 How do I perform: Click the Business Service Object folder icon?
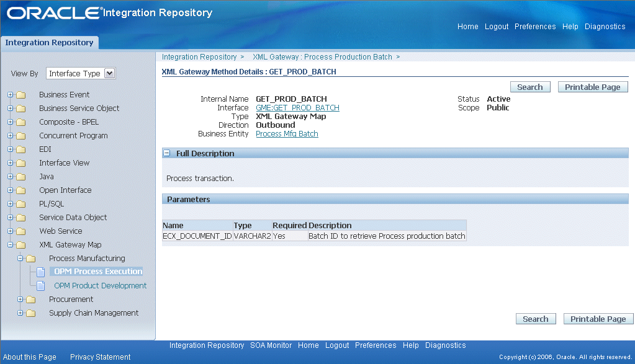[21, 109]
